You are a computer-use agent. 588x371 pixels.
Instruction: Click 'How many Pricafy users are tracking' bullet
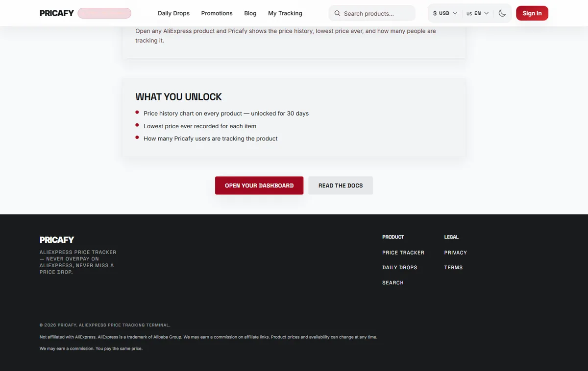point(211,139)
